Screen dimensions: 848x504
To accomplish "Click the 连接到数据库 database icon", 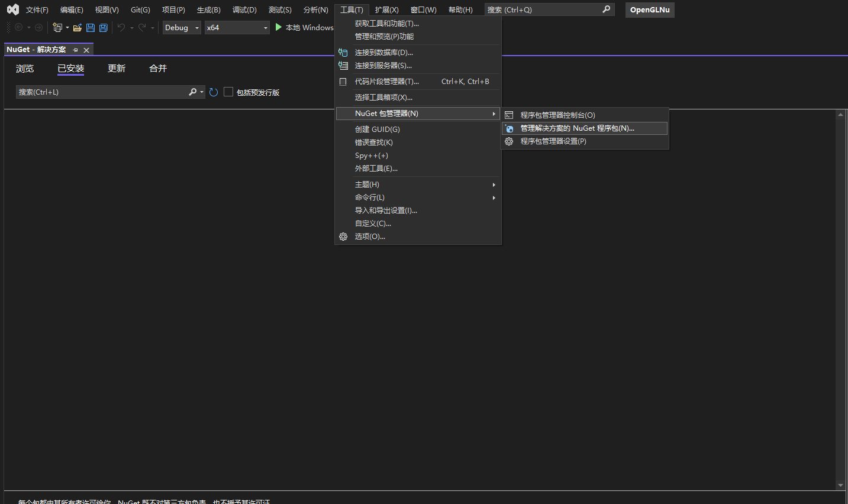I will coord(343,53).
